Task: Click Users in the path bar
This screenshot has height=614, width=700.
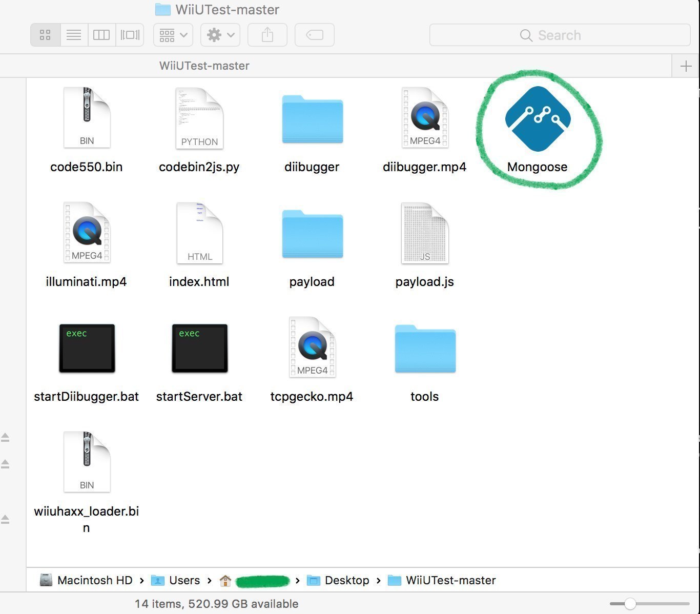Action: coord(176,580)
